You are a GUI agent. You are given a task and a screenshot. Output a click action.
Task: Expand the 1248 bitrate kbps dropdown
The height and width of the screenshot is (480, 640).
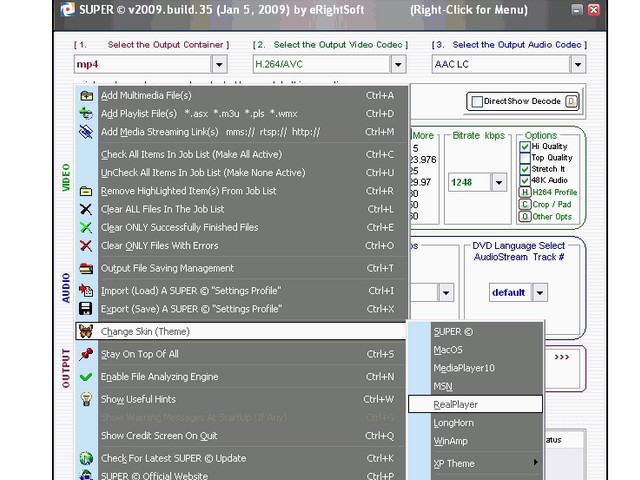(x=499, y=182)
